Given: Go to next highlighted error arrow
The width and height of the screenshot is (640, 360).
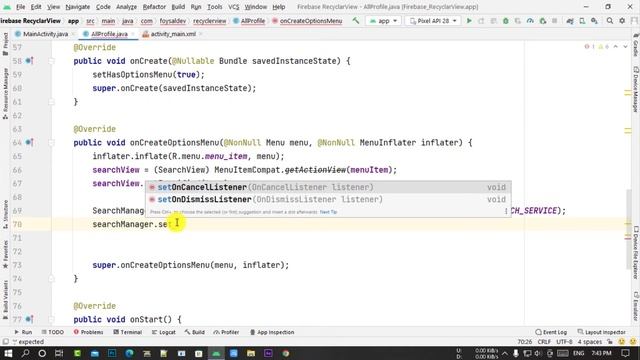Looking at the screenshot, I should [625, 47].
